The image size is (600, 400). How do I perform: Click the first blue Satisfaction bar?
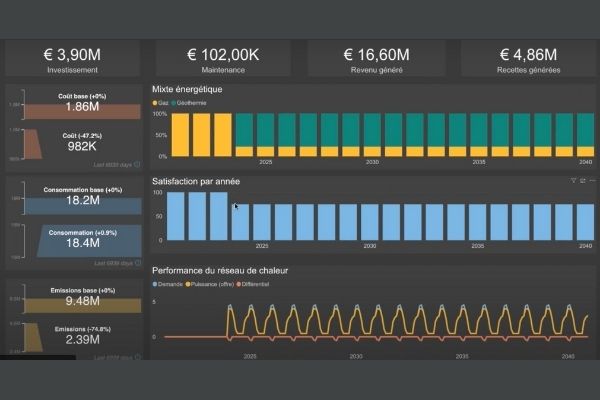[x=175, y=215]
